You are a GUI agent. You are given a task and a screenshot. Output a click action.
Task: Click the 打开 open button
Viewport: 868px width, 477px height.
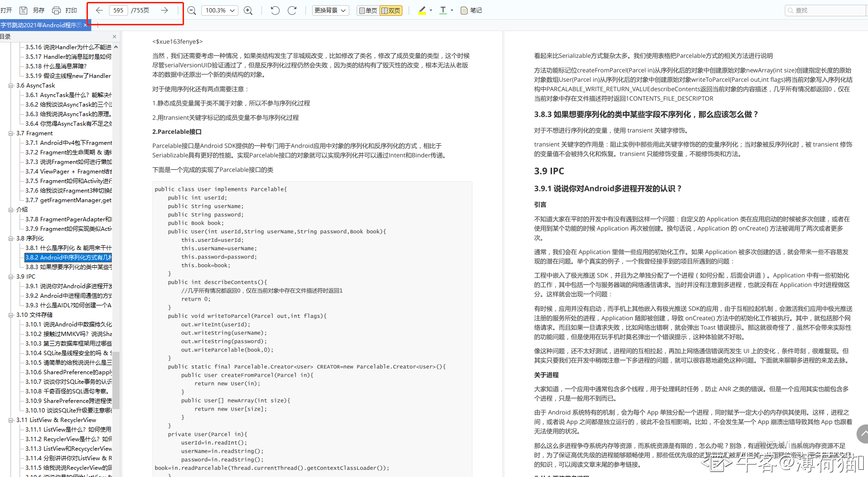point(6,11)
